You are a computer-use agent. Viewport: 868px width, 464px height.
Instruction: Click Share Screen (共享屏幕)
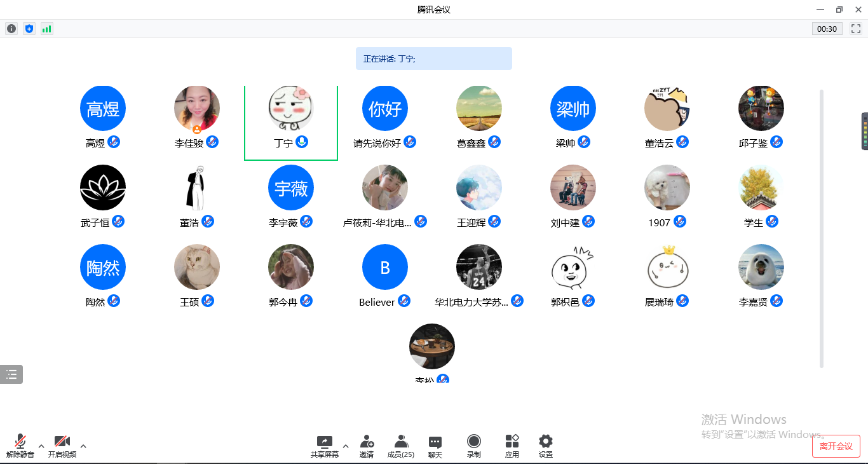coord(325,446)
